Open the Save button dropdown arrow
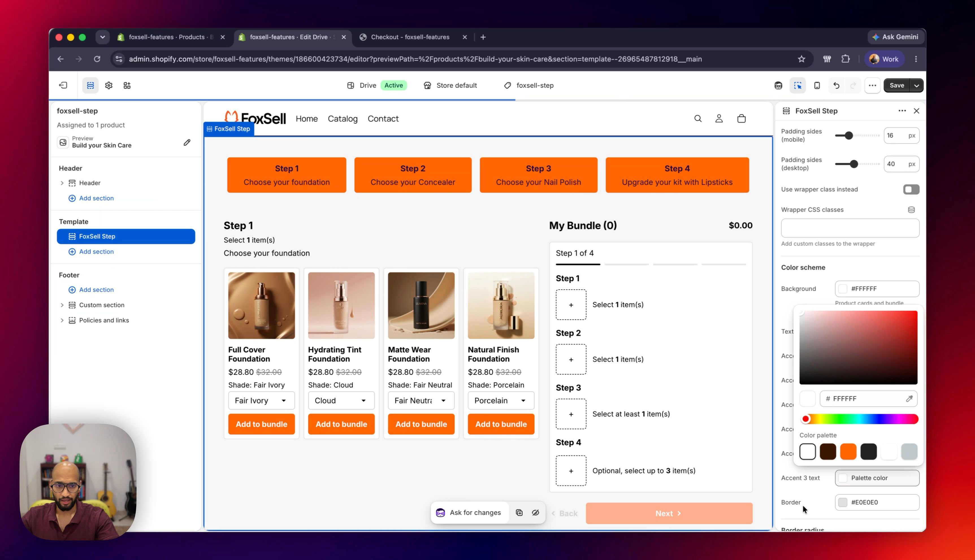Viewport: 975px width, 560px height. click(916, 85)
